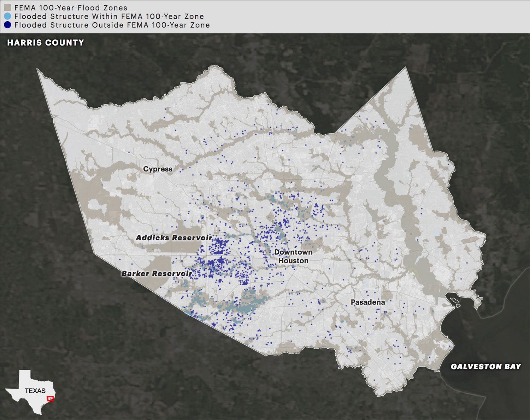Viewport: 530px width, 420px height.
Task: Click the Barker Reservoir label
Action: [157, 274]
